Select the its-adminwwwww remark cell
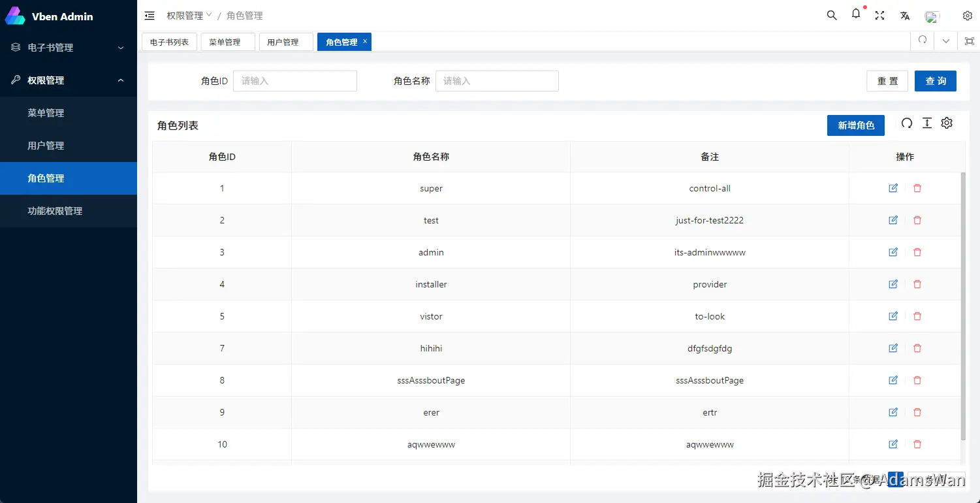980x503 pixels. tap(710, 252)
